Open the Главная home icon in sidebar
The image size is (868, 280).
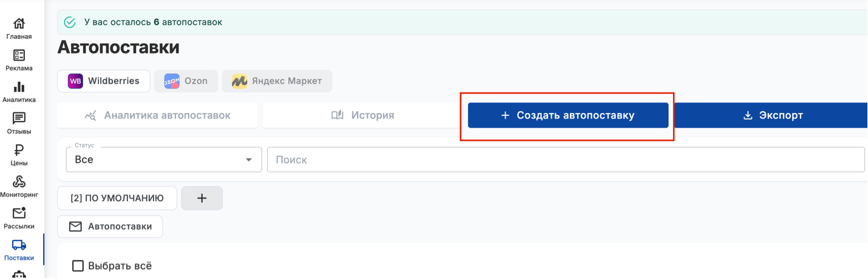(x=19, y=24)
